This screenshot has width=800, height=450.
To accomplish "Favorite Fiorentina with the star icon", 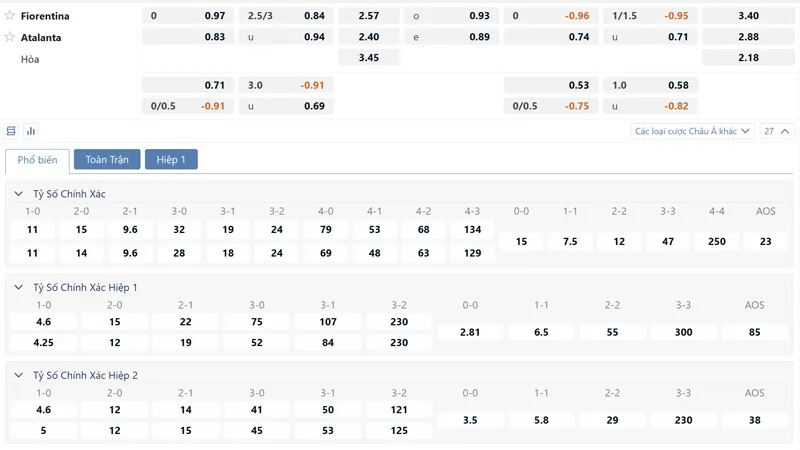I will click(10, 15).
